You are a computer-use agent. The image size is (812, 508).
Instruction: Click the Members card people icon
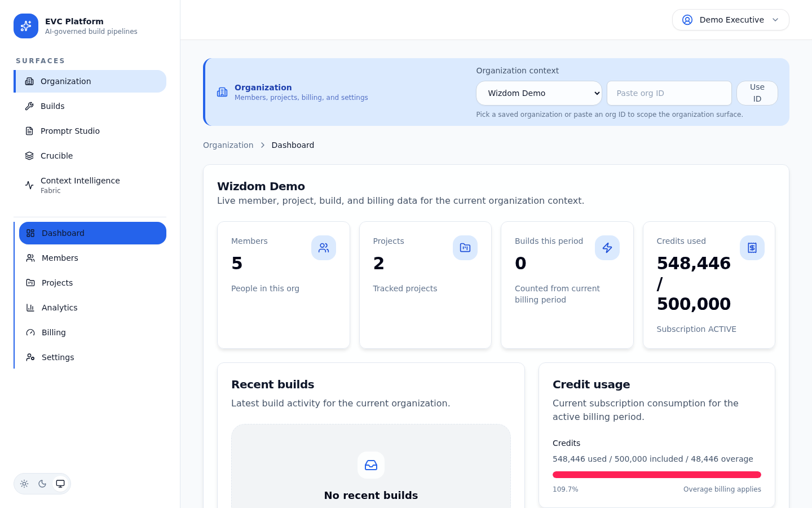click(324, 248)
